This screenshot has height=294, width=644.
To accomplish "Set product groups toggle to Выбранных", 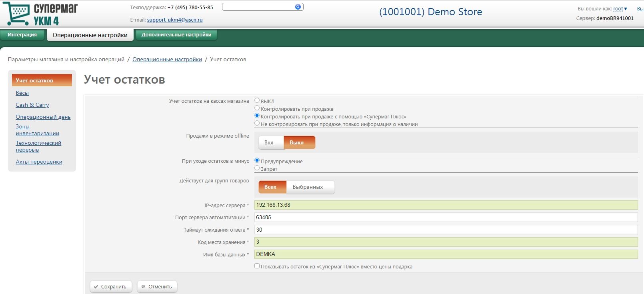I will coord(310,187).
